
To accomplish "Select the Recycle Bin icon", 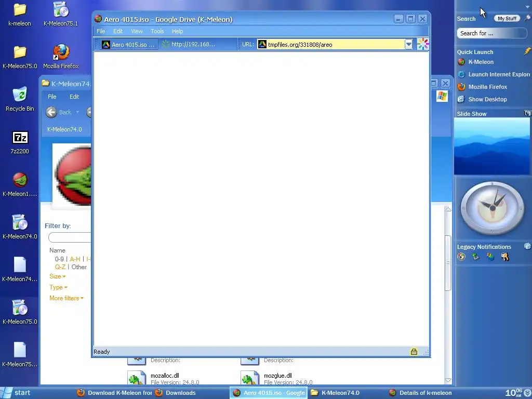I will [x=20, y=99].
